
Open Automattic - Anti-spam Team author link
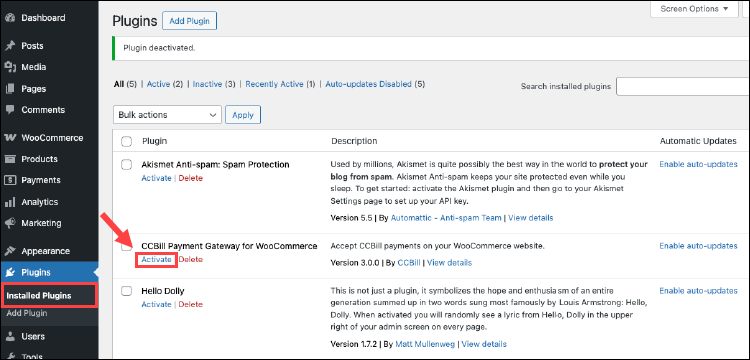(446, 218)
